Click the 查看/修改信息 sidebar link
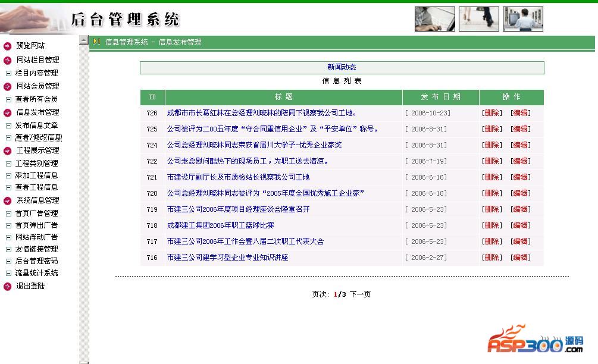 38,137
